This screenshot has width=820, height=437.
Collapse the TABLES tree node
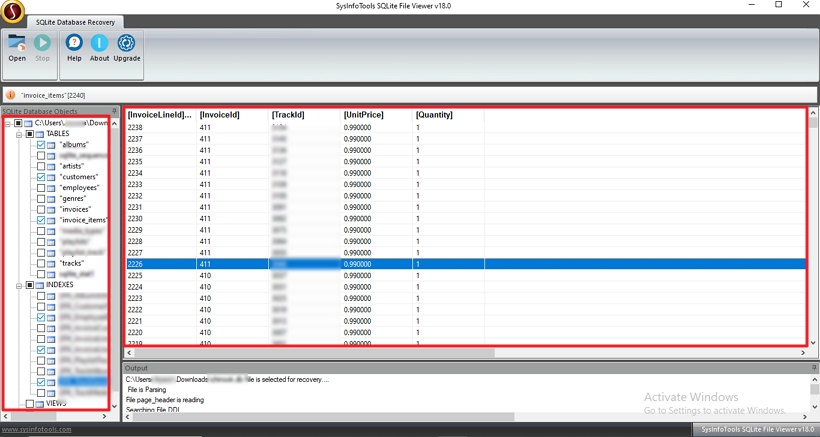tap(19, 134)
